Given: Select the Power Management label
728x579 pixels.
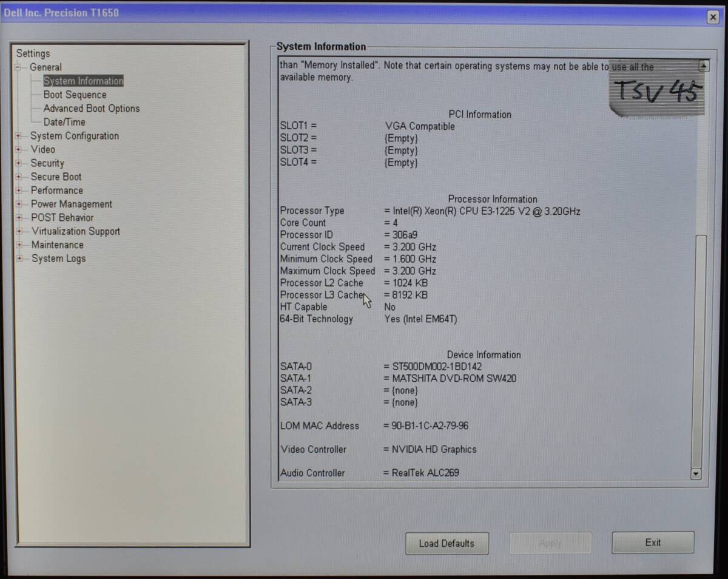Looking at the screenshot, I should pyautogui.click(x=72, y=204).
